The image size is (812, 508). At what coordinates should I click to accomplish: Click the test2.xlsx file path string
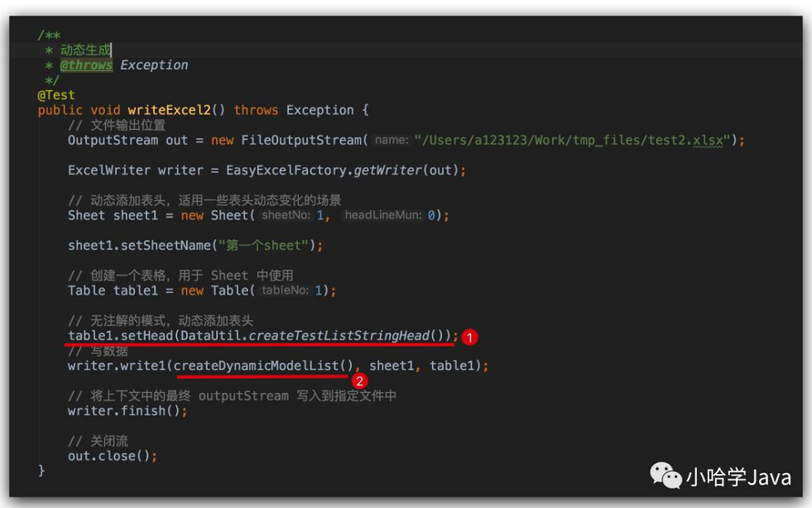pyautogui.click(x=572, y=141)
